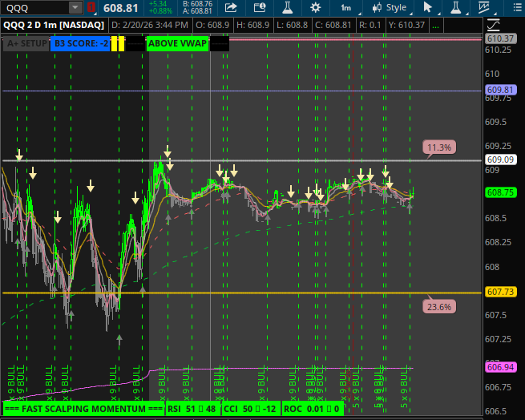Open chart settings gear icon

tap(316, 8)
